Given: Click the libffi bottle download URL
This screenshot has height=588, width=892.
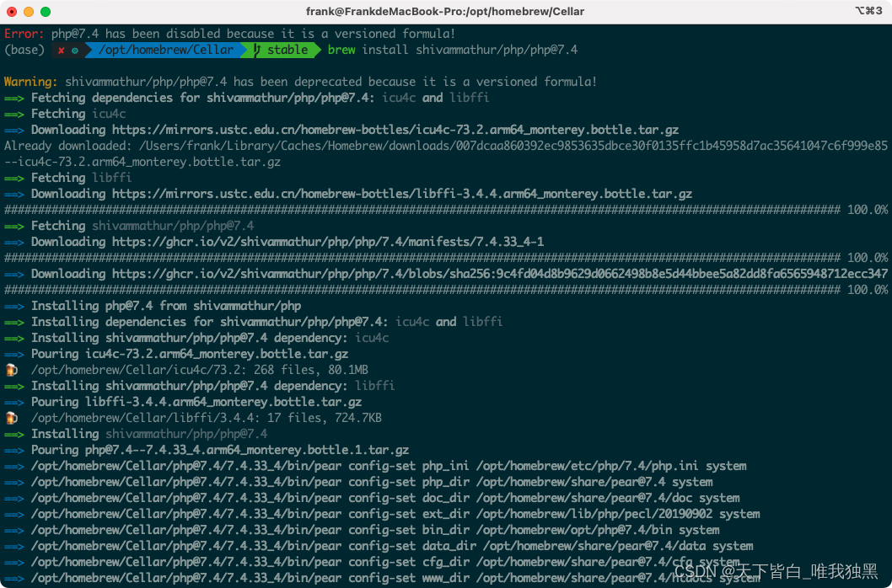Looking at the screenshot, I should click(401, 194).
